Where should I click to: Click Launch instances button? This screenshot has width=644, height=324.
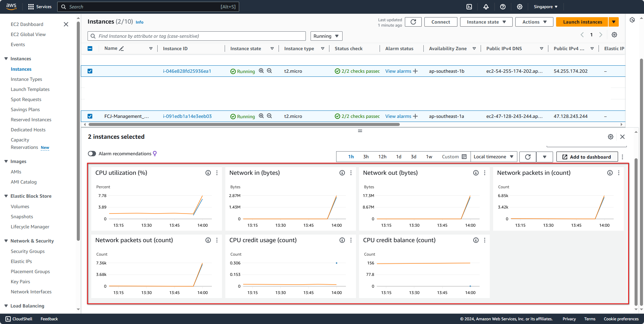[582, 22]
